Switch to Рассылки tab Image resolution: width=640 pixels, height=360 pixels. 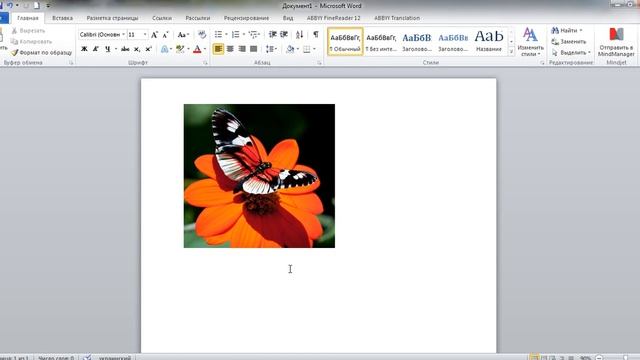198,18
